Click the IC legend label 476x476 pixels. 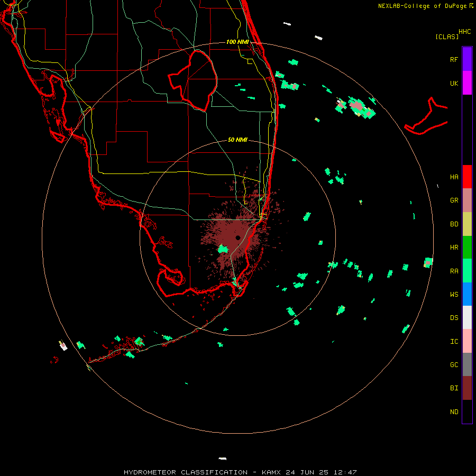pyautogui.click(x=454, y=342)
